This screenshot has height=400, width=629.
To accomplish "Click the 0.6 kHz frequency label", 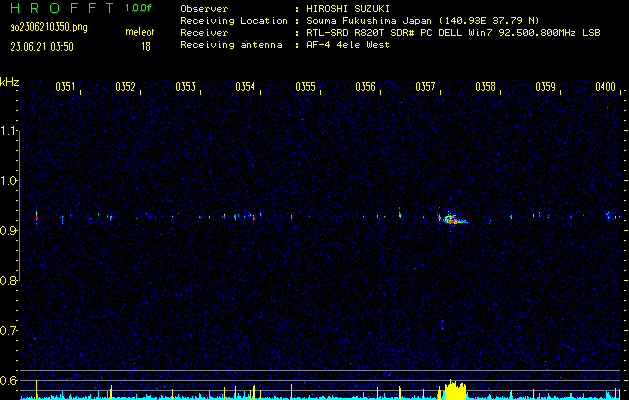I will 10,380.
